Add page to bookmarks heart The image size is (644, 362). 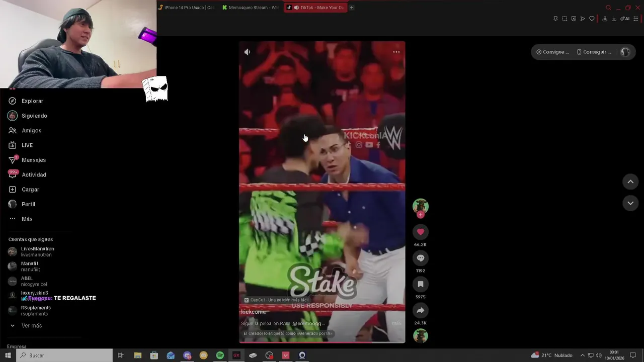click(x=592, y=19)
